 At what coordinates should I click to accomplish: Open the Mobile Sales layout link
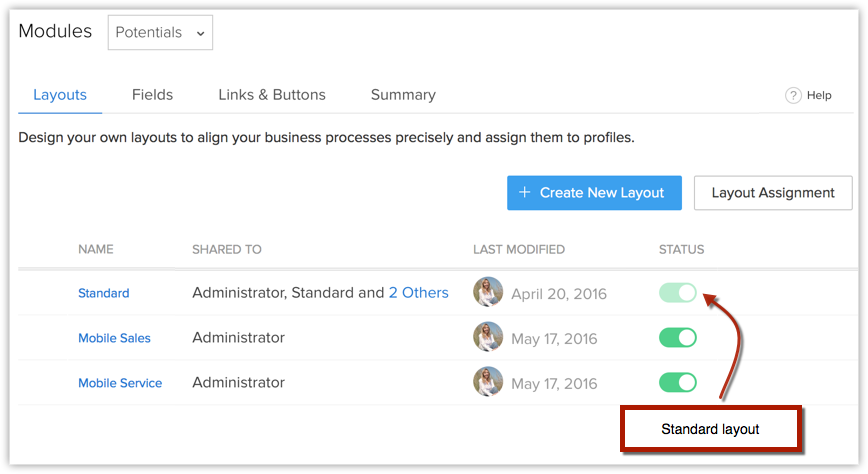[114, 338]
